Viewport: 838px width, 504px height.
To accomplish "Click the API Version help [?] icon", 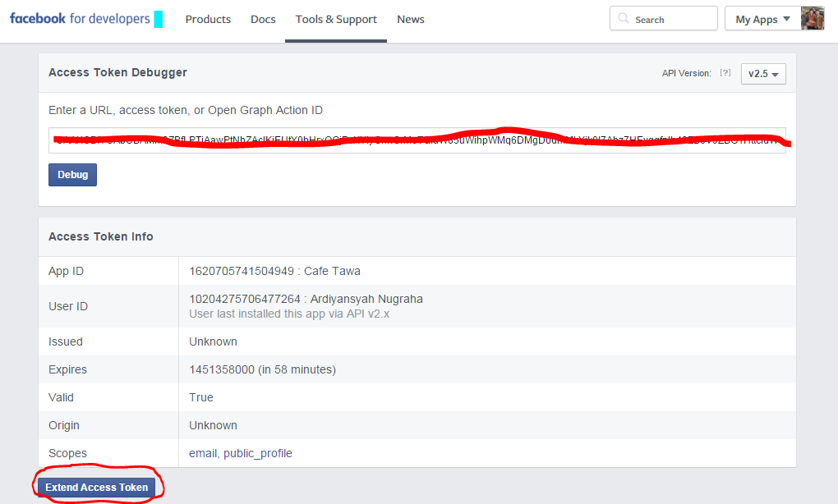I will [x=725, y=72].
